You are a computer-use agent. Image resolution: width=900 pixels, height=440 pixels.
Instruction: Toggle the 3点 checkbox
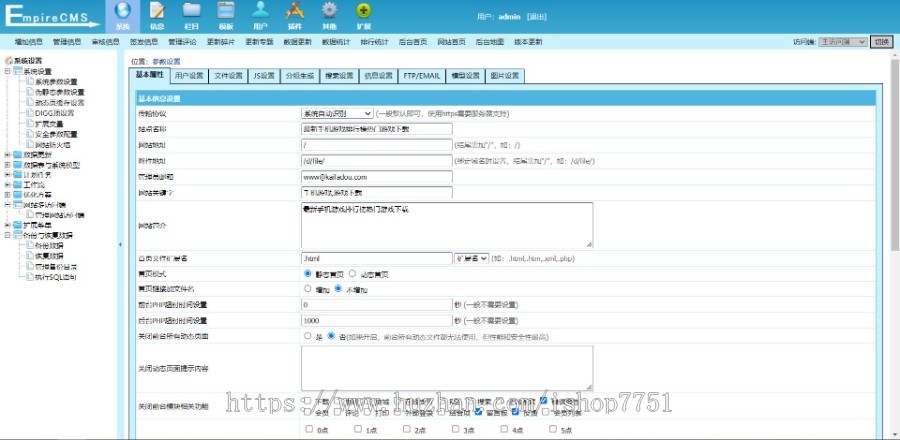455,429
